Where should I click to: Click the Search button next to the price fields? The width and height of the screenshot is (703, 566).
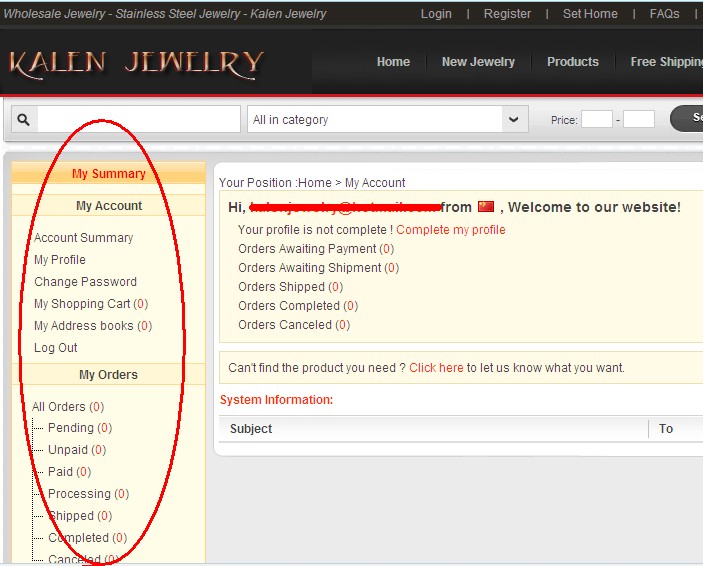click(686, 118)
